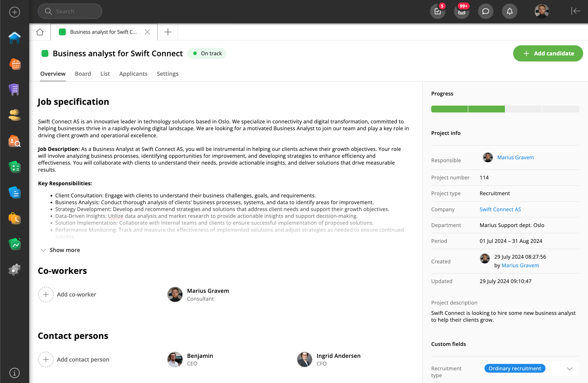Click the Add co-worker plus circle
Image resolution: width=588 pixels, height=383 pixels.
(x=46, y=295)
